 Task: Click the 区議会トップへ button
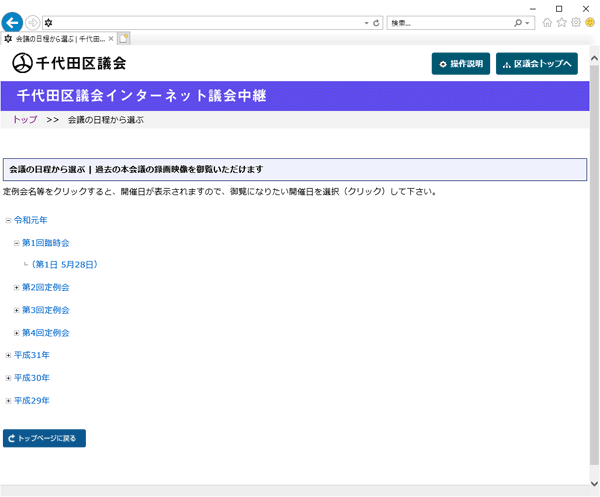pos(537,64)
